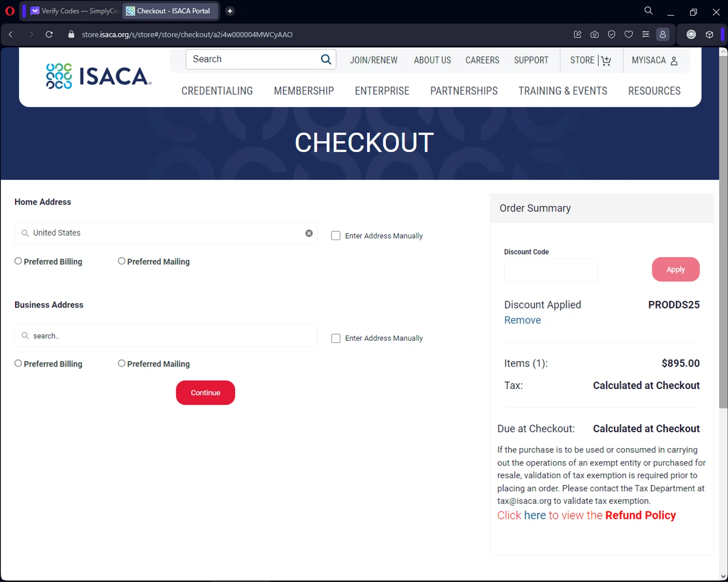Open the CREDENTIALING menu
This screenshot has width=728, height=582.
click(x=217, y=91)
